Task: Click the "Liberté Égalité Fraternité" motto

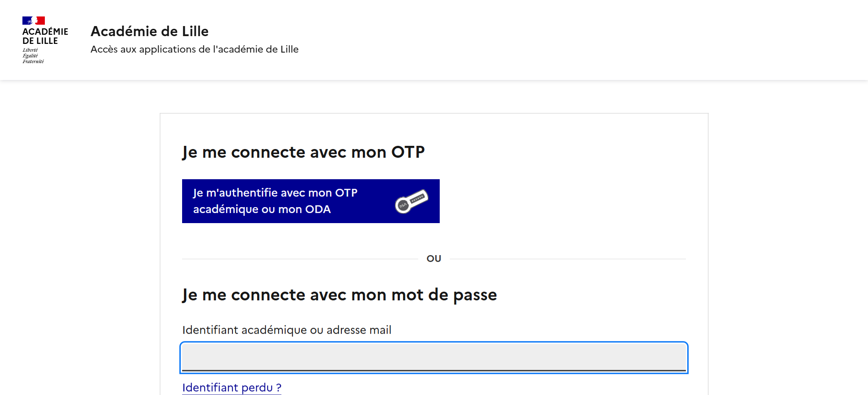Action: coord(33,56)
